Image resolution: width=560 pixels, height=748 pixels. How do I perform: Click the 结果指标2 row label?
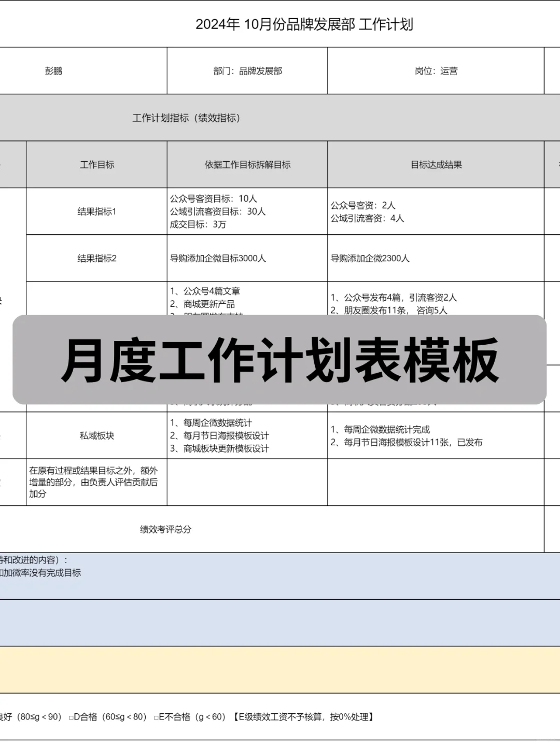click(x=96, y=258)
